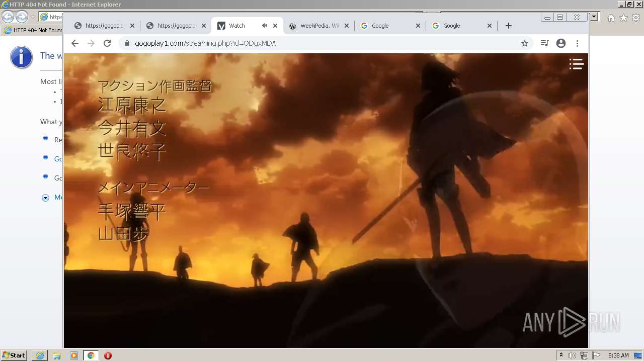Select the HTTP 404 Not Found IE tab
The height and width of the screenshot is (362, 644).
(33, 30)
